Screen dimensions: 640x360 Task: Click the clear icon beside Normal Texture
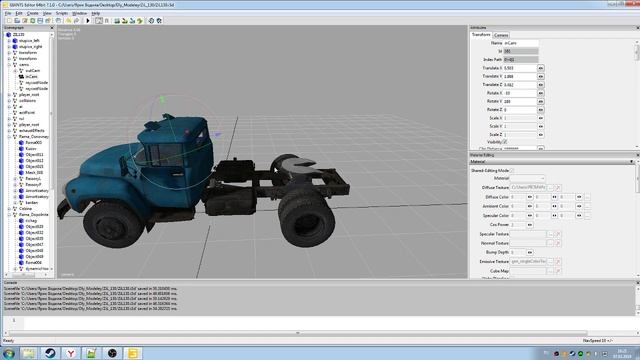pyautogui.click(x=558, y=243)
